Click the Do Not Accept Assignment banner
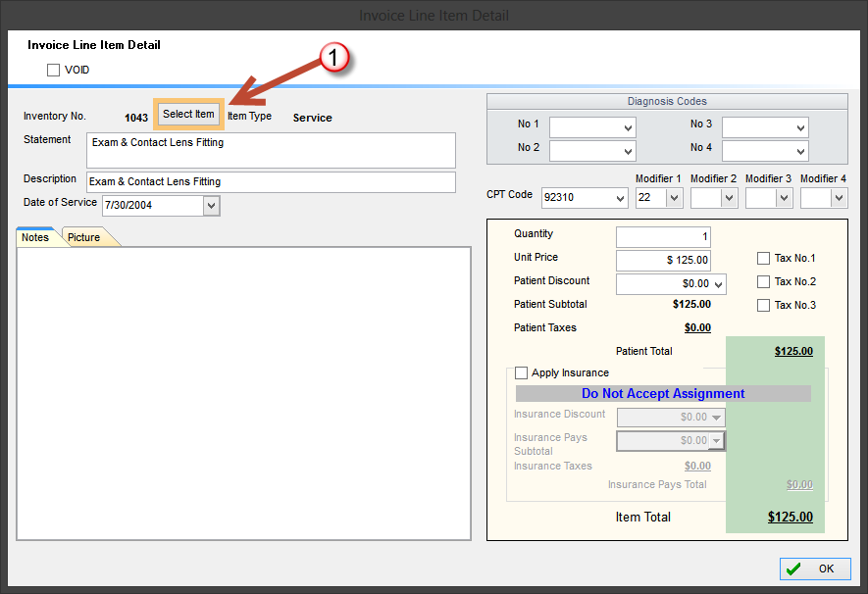This screenshot has height=594, width=868. click(663, 394)
